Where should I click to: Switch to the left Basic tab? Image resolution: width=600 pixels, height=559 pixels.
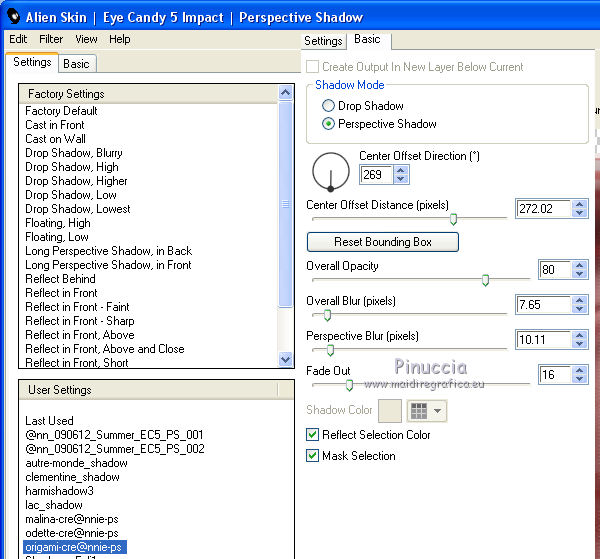77,64
